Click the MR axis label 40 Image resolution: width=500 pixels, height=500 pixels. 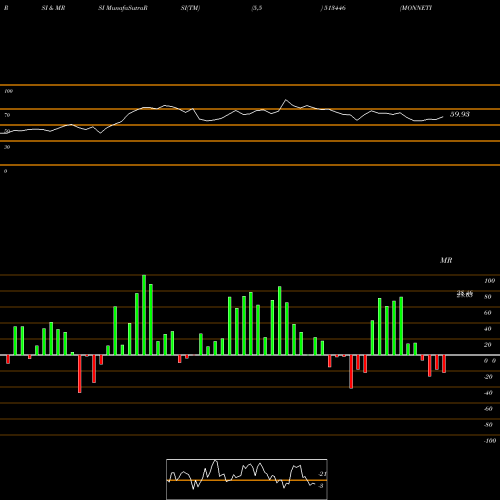[488, 329]
